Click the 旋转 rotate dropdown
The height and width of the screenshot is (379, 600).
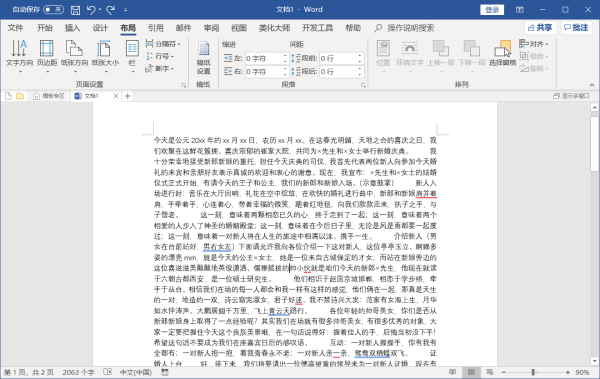pos(534,69)
